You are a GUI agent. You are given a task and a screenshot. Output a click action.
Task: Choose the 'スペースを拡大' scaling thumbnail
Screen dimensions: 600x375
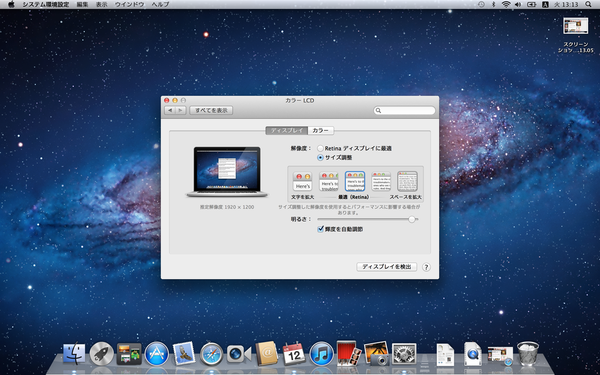[x=407, y=181]
